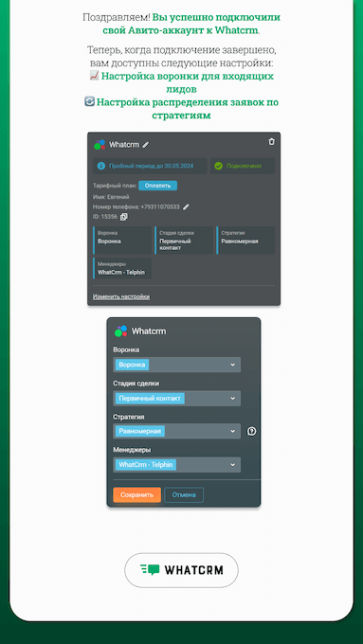Click the selected Воронка tag in dropdown
The image size is (363, 644).
pyautogui.click(x=132, y=365)
